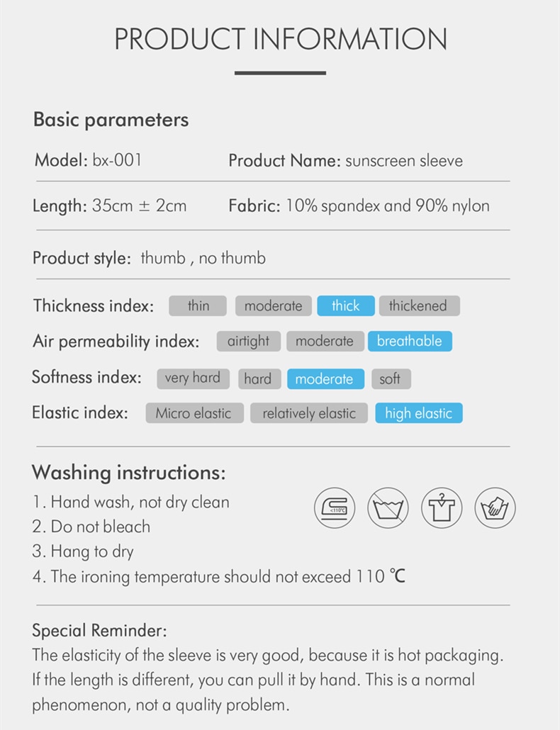This screenshot has height=730, width=560.
Task: Click the ironing temperature 110°C icon
Action: pos(335,508)
